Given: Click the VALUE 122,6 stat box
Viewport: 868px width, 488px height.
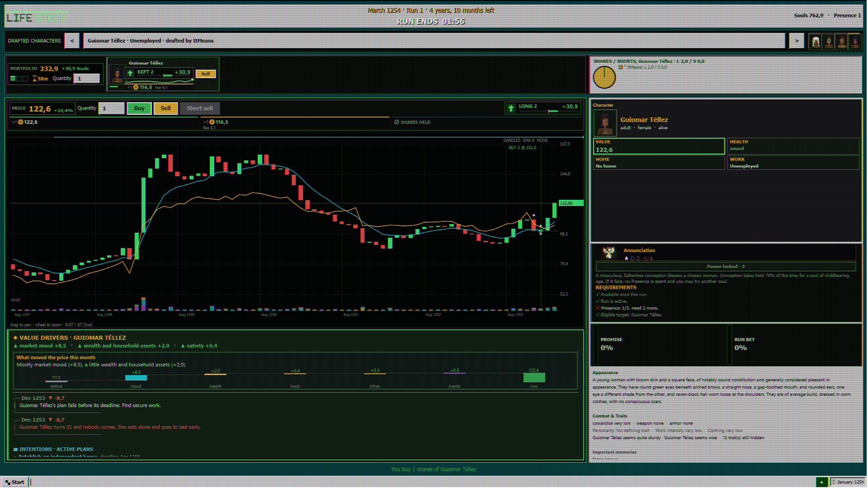Looking at the screenshot, I should [x=659, y=146].
